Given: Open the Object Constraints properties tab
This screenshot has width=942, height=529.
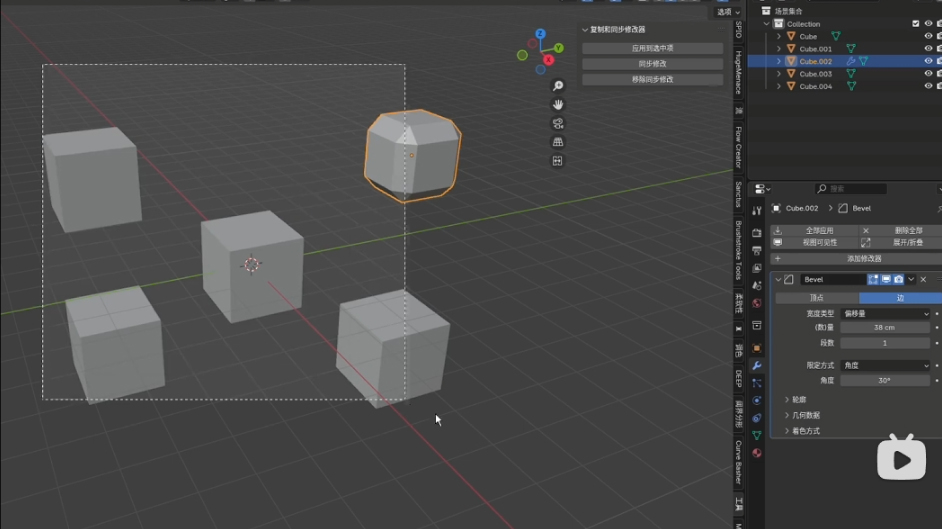Looking at the screenshot, I should coord(756,418).
